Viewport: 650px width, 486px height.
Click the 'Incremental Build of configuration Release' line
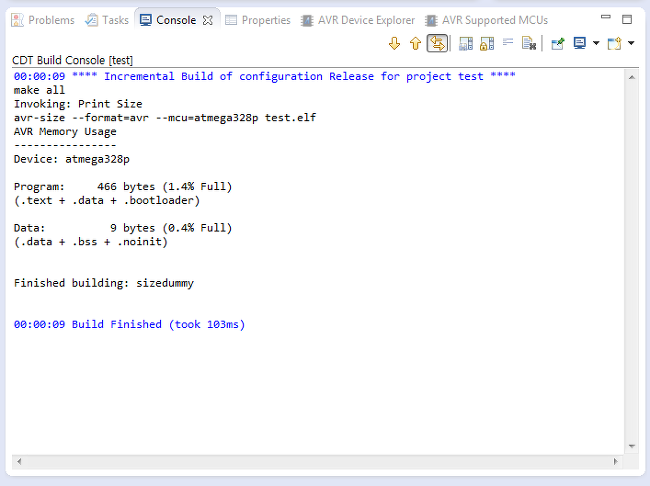pos(264,76)
